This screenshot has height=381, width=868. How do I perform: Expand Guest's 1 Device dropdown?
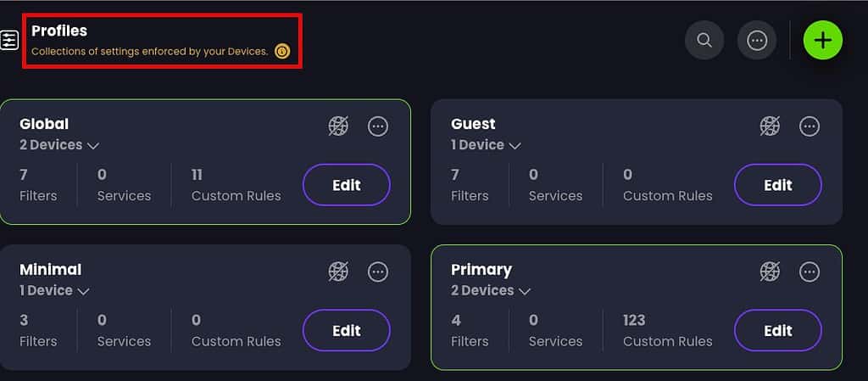[x=486, y=145]
